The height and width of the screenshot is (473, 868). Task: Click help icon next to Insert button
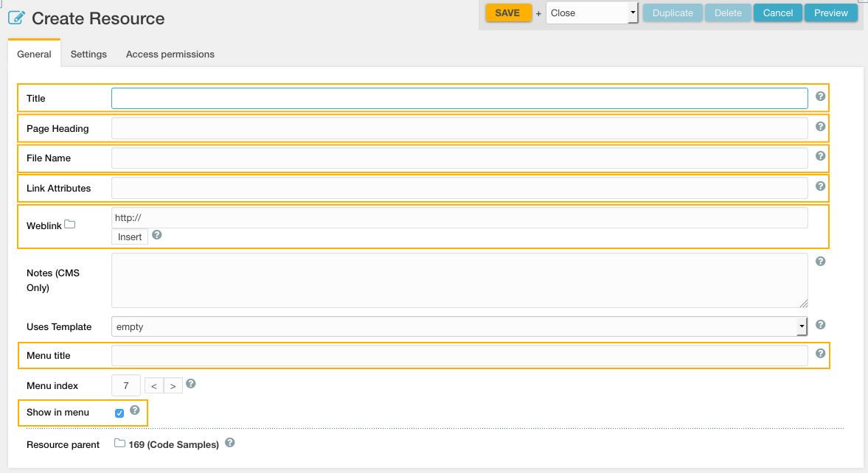[156, 236]
